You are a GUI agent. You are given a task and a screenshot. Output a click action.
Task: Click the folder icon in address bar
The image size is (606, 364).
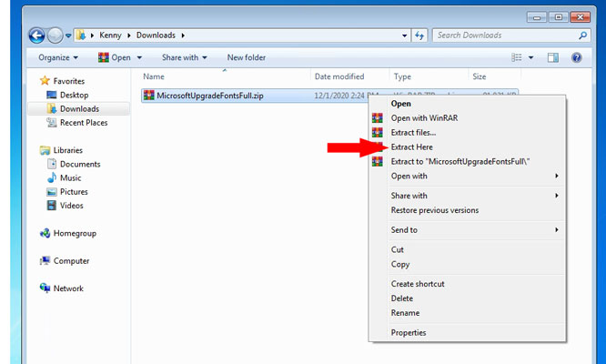tap(81, 35)
